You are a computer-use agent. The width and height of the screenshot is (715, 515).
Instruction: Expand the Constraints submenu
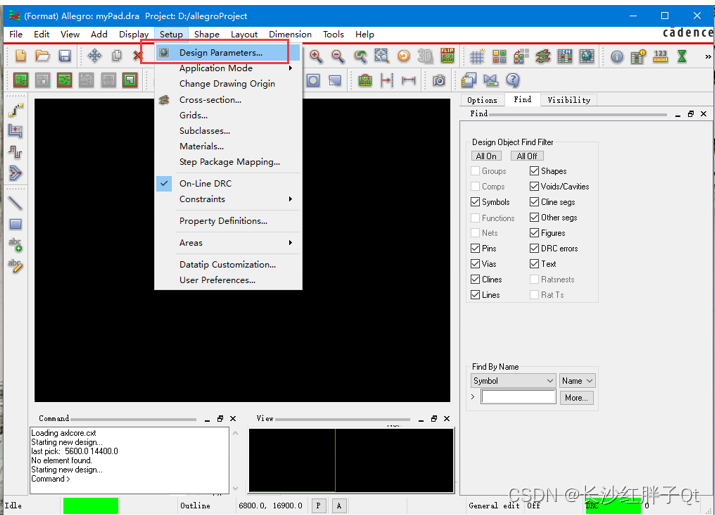(228, 199)
